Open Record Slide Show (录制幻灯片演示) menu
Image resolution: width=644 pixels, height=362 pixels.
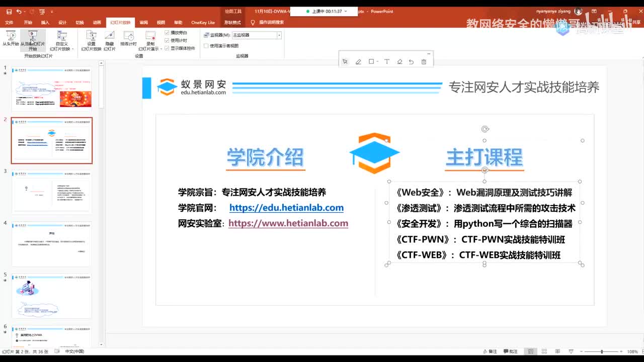click(x=150, y=41)
